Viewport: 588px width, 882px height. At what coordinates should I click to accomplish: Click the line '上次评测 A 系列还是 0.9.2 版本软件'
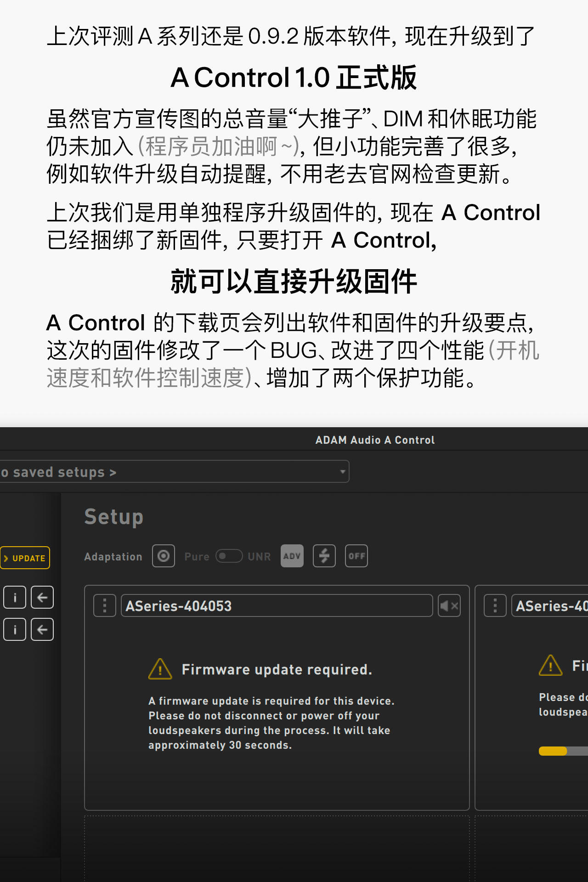point(219,36)
